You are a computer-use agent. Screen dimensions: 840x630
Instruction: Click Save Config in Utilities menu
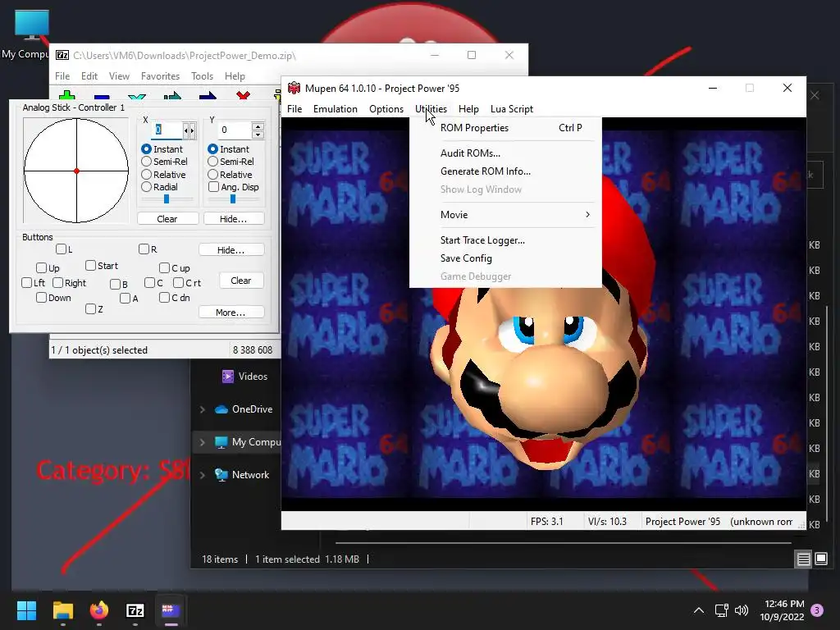coord(505,258)
